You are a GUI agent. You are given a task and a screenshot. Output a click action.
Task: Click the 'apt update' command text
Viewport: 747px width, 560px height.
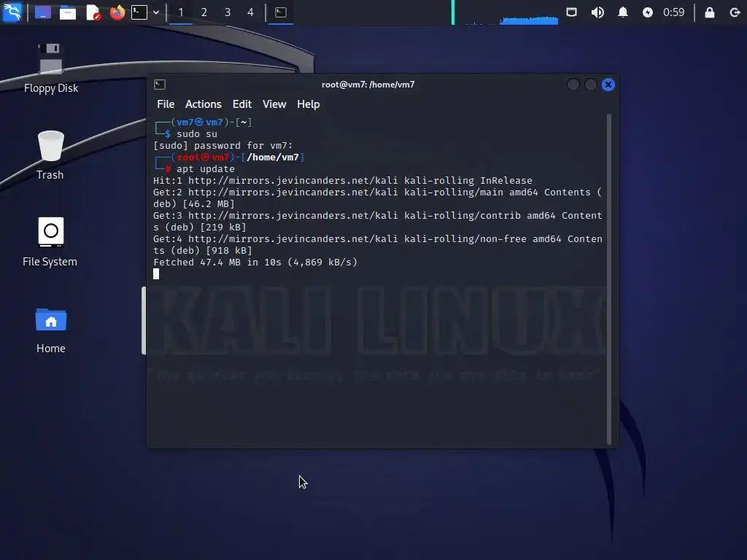coord(205,169)
